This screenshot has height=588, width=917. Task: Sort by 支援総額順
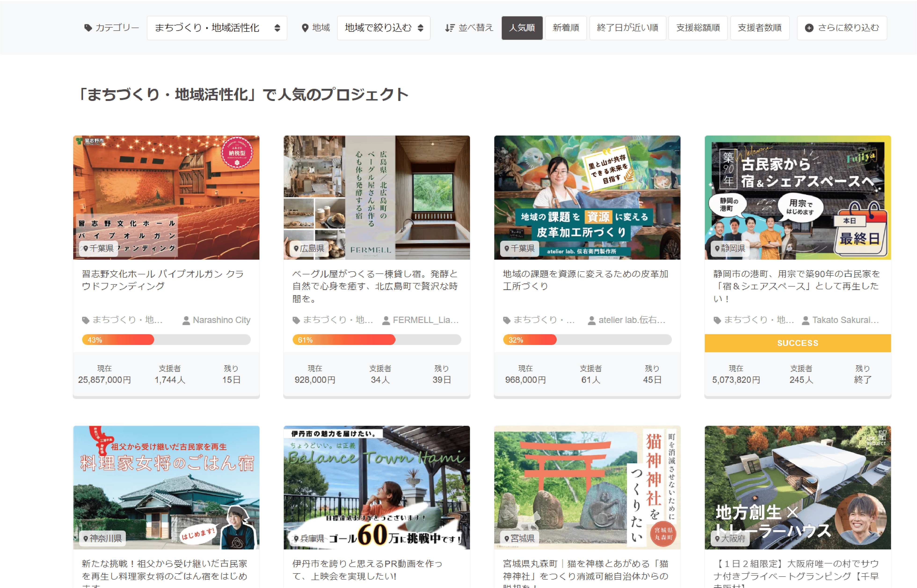click(x=698, y=28)
